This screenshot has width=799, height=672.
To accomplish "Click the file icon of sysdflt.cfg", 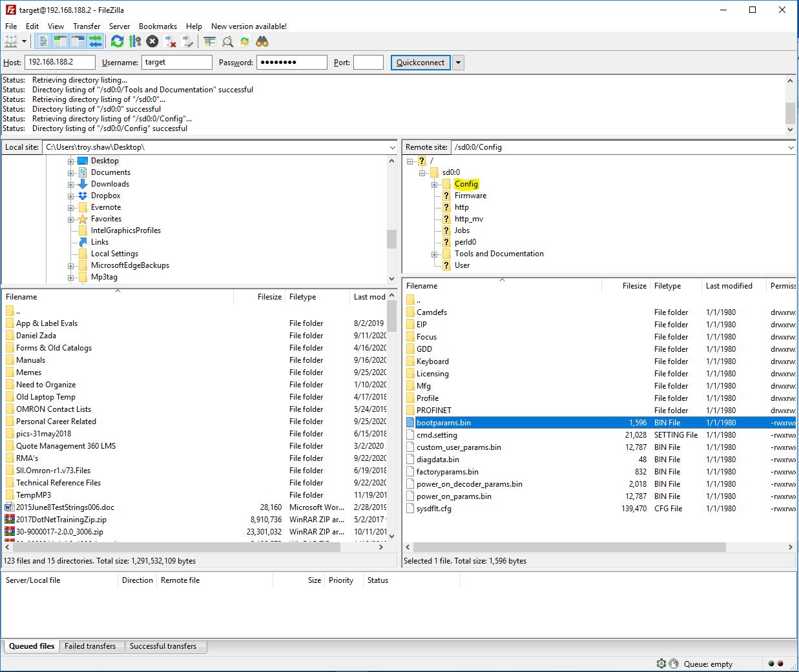I will tap(410, 509).
